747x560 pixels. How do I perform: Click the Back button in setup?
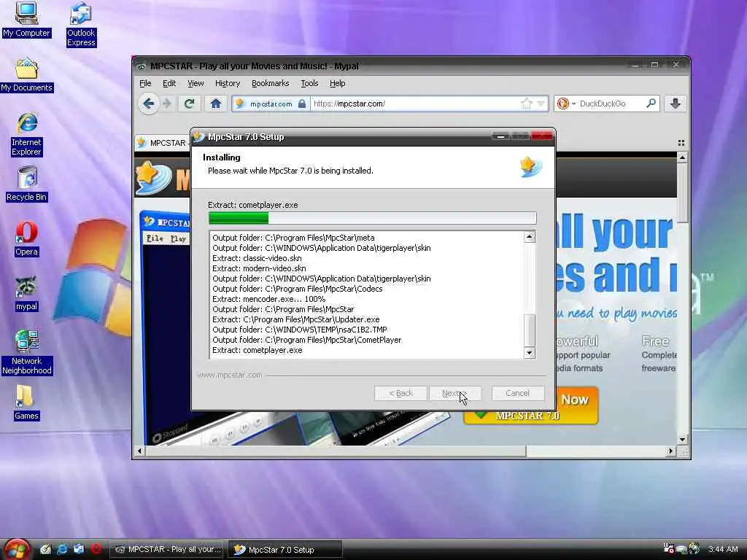[400, 393]
